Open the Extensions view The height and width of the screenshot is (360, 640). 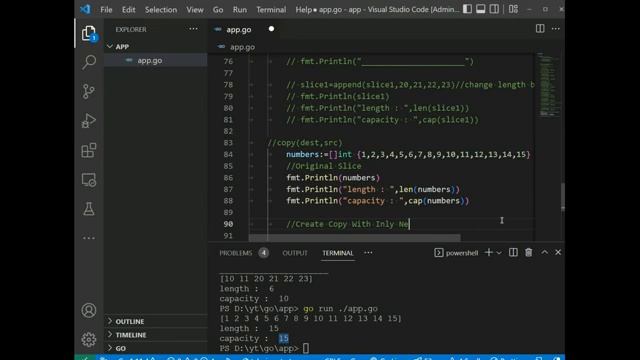(89, 150)
